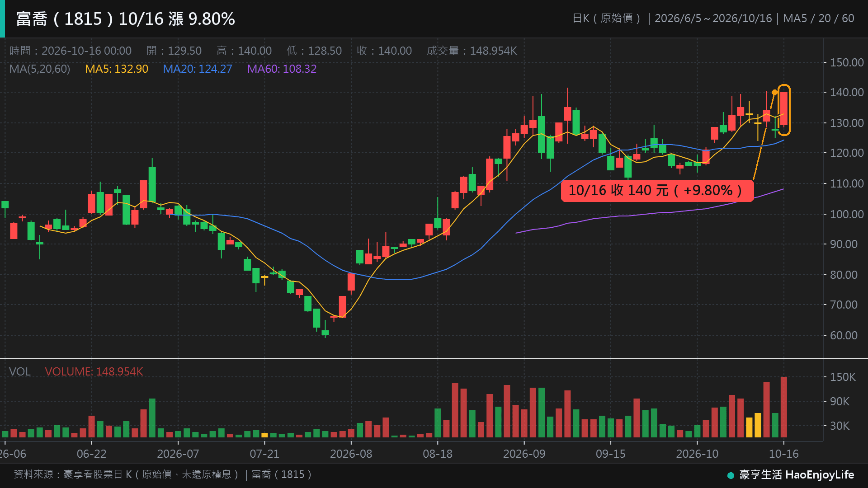
Task: Click the 開：129.50 opening price text
Action: (174, 51)
